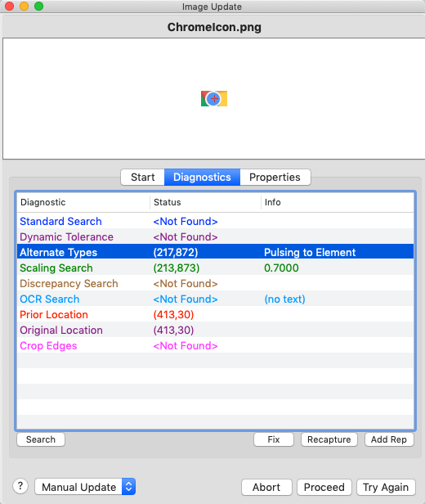The height and width of the screenshot is (504, 425).
Task: Select the Dynamic Tolerance row
Action: (215, 237)
